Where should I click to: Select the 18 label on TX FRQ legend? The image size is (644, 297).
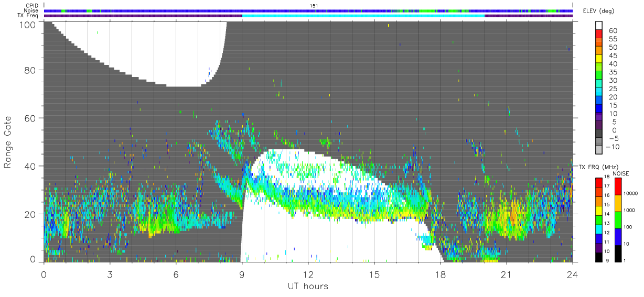607,177
